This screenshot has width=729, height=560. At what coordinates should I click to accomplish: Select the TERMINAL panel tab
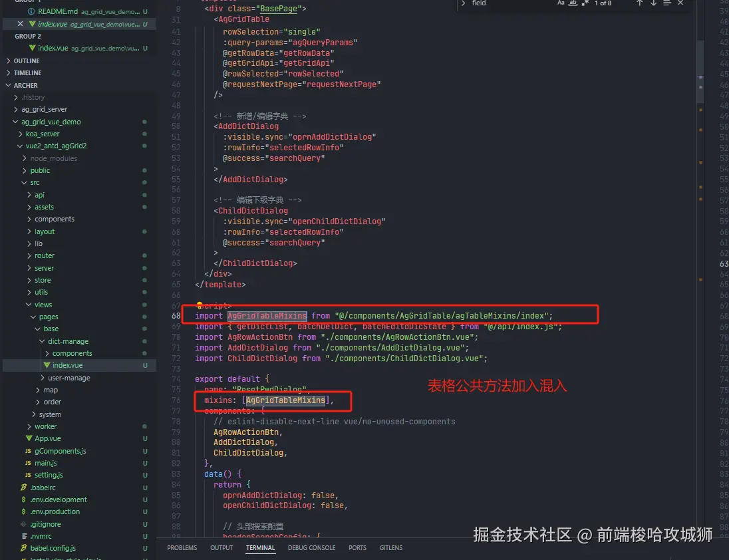click(x=260, y=548)
